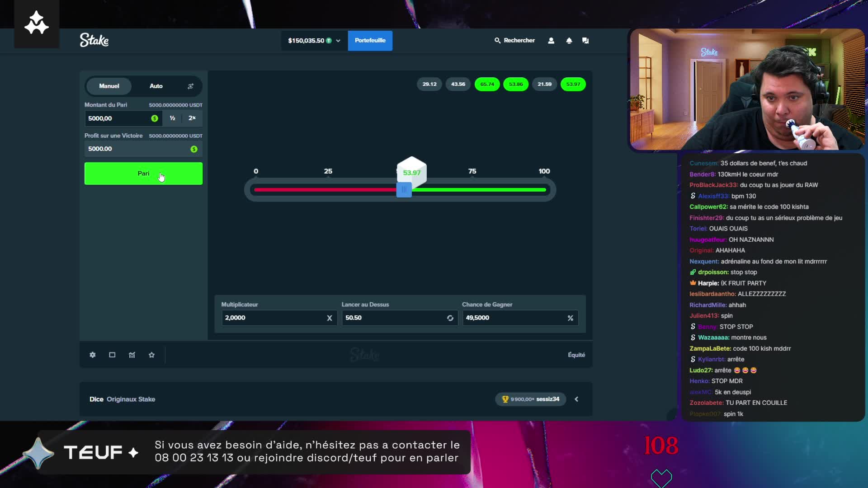The image size is (868, 488).
Task: Open past result 53.86
Action: coord(516,84)
